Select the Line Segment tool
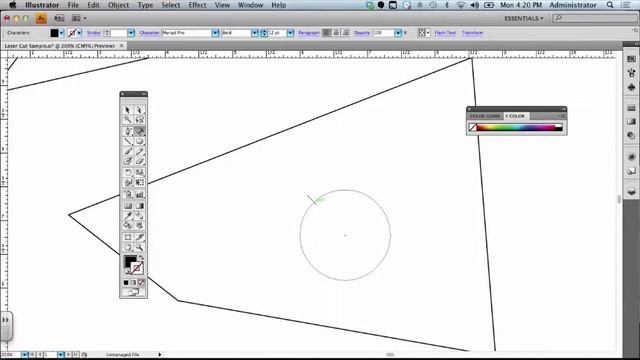The width and height of the screenshot is (640, 360). pos(128,141)
